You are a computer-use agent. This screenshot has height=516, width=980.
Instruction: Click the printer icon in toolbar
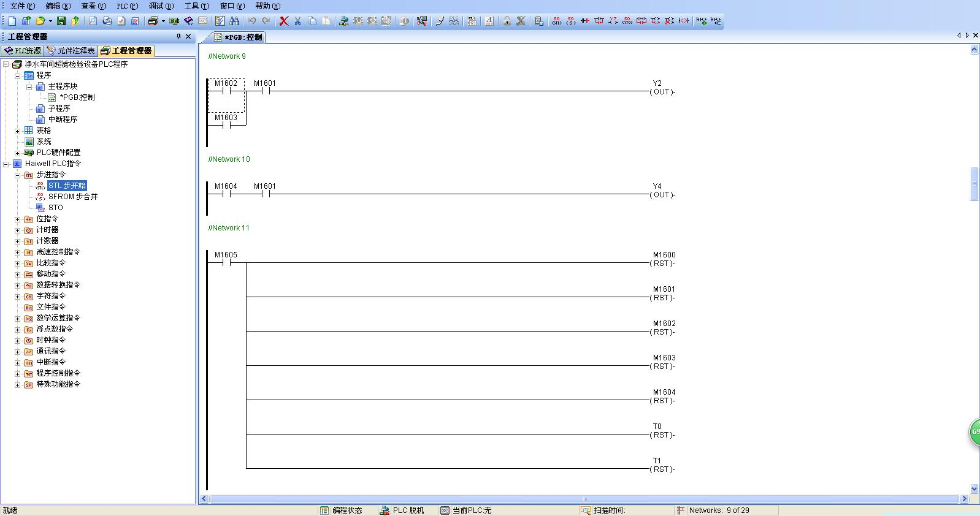tap(107, 21)
